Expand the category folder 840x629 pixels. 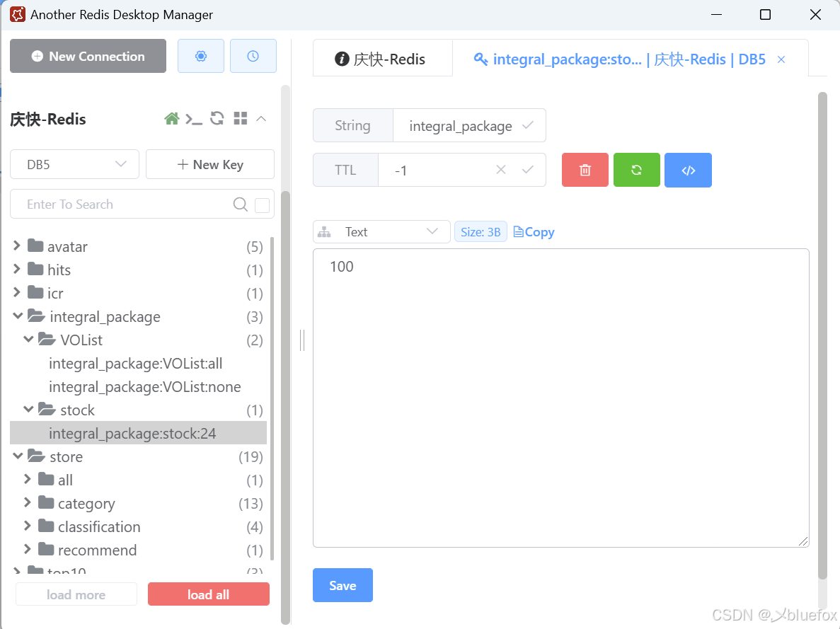28,502
